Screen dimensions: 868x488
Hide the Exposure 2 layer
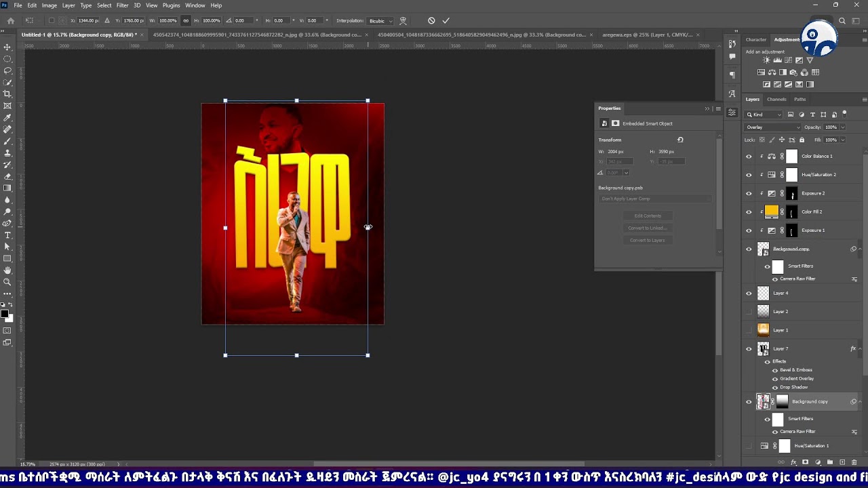[x=749, y=193]
